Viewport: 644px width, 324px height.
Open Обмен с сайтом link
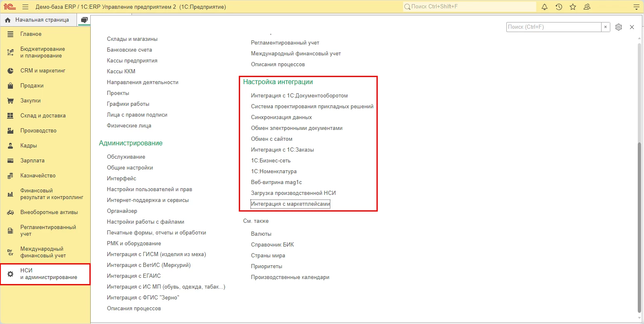click(x=272, y=139)
